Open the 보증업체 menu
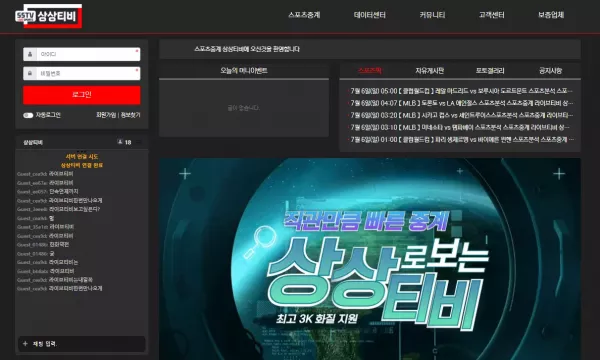The width and height of the screenshot is (600, 360). tap(551, 15)
